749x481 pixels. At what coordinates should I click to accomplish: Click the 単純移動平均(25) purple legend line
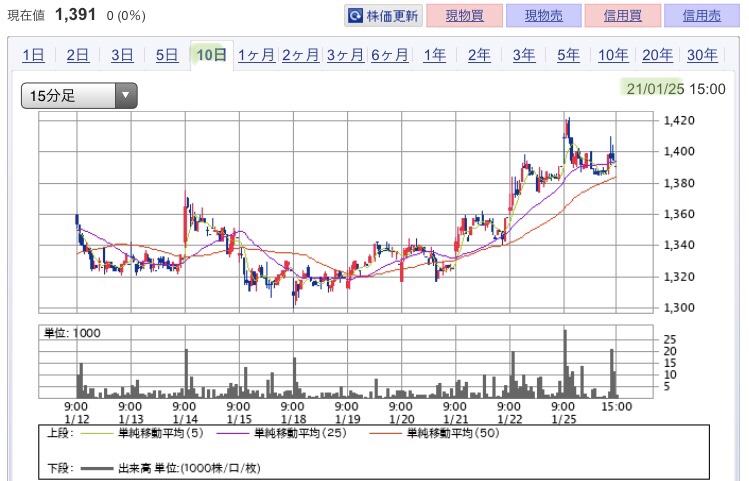(x=233, y=433)
